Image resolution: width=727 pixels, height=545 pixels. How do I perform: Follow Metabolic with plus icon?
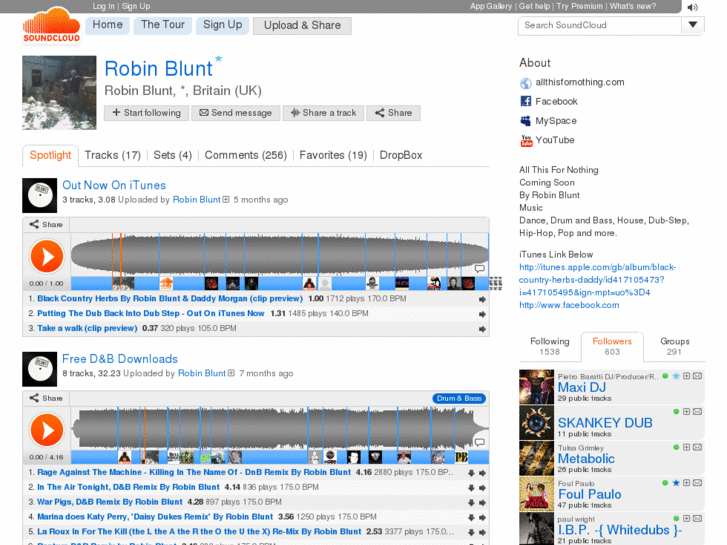coord(687,448)
